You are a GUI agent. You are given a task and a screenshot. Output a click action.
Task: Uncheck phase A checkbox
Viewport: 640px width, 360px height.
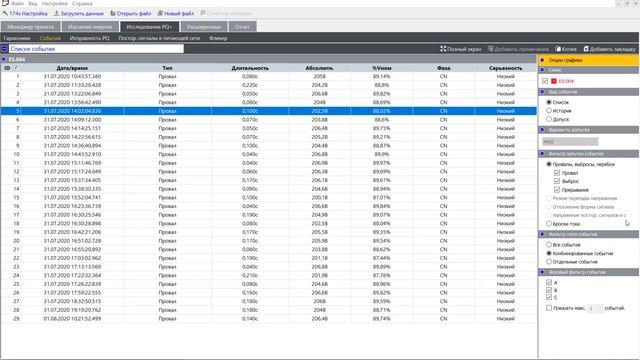coord(549,282)
